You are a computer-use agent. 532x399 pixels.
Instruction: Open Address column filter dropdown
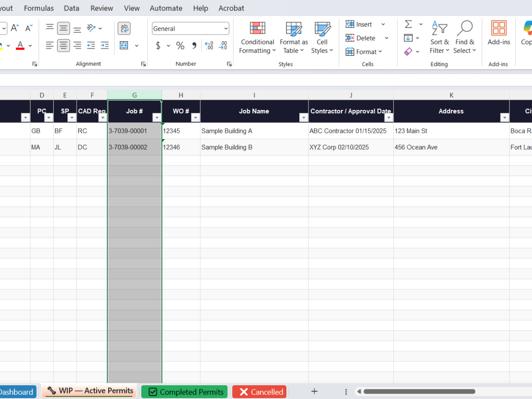click(504, 117)
